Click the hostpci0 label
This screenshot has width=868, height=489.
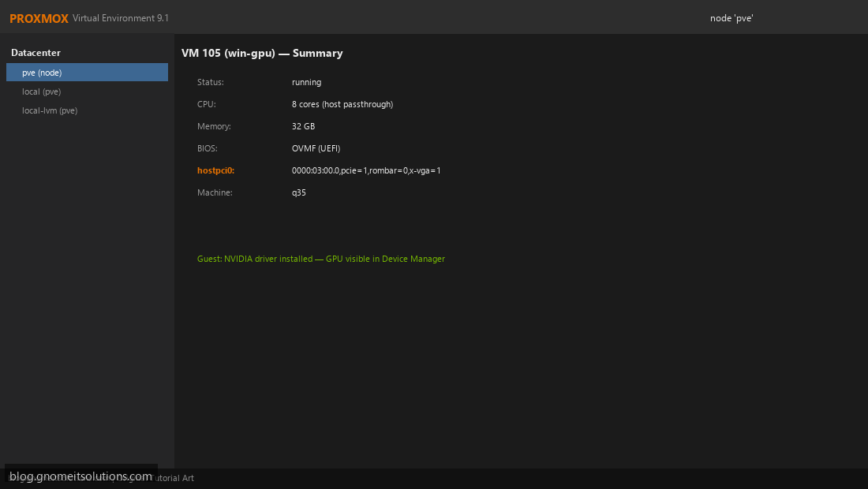216,170
